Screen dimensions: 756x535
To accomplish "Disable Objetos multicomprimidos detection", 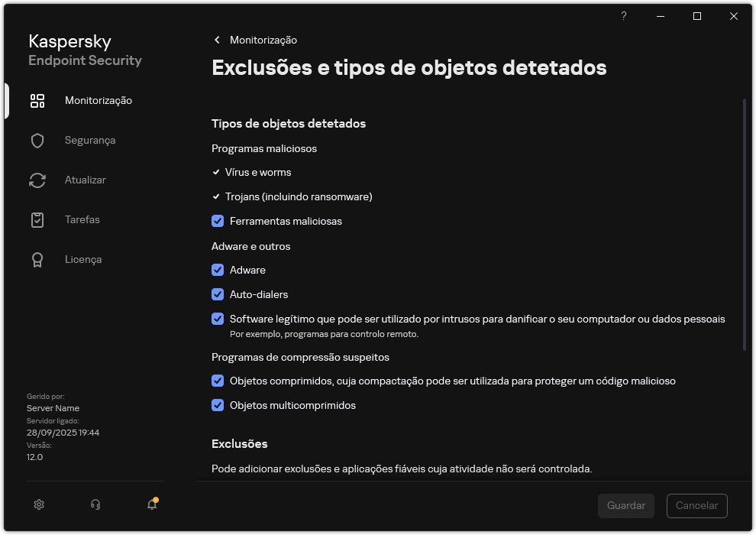I will [x=218, y=405].
